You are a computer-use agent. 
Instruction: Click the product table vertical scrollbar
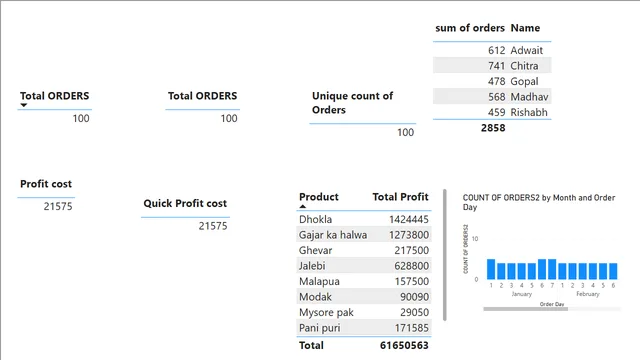444,255
